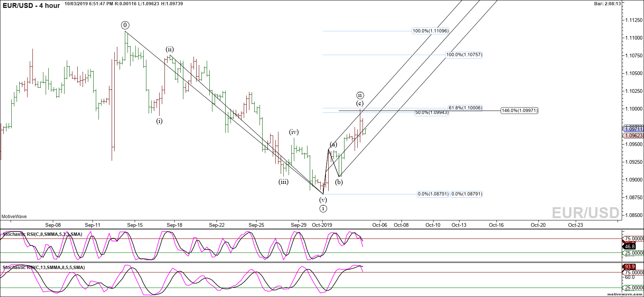
Task: Click the (iii) wave label
Action: (283, 182)
